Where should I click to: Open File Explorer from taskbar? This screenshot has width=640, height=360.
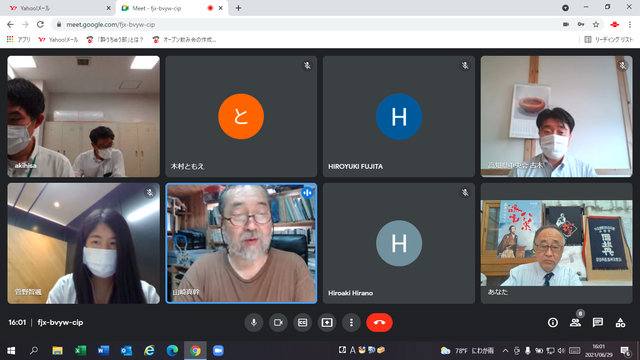click(57, 351)
